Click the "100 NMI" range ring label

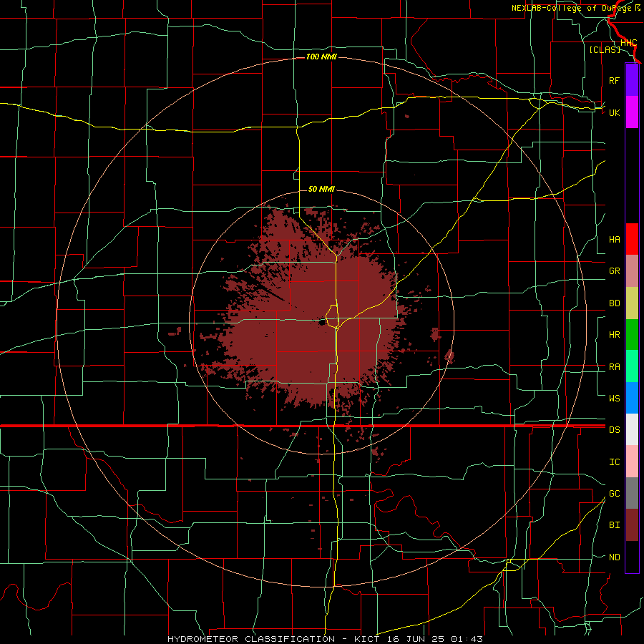pos(321,57)
